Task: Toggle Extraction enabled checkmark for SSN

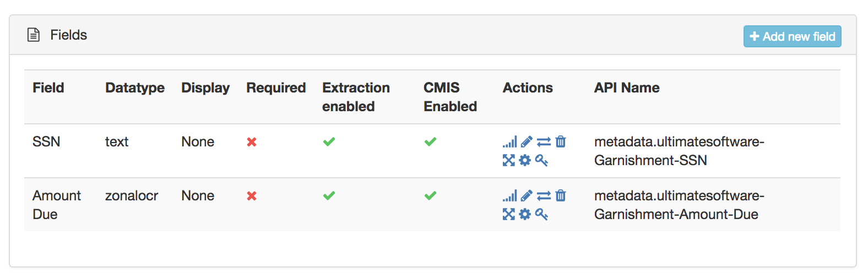Action: (x=329, y=142)
